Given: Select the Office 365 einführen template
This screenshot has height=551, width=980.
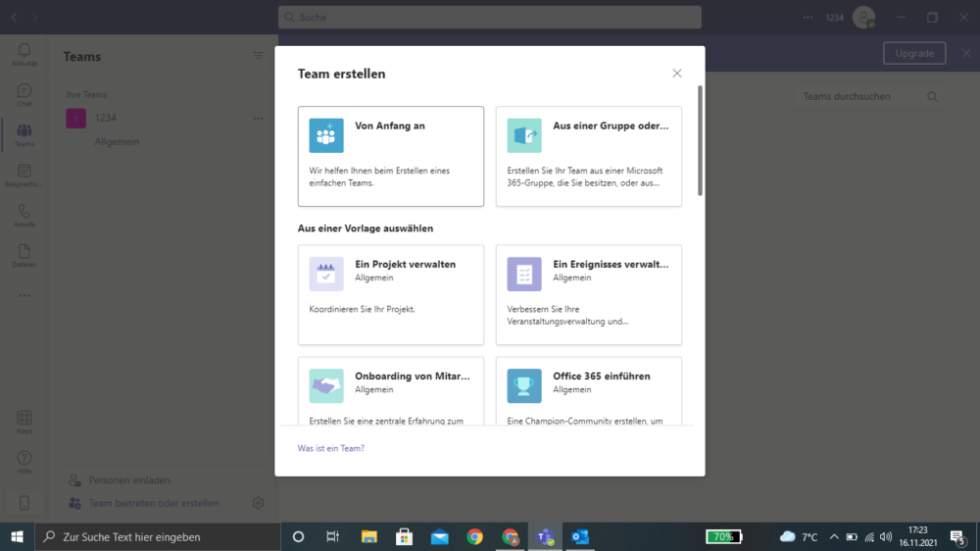Looking at the screenshot, I should (x=589, y=391).
